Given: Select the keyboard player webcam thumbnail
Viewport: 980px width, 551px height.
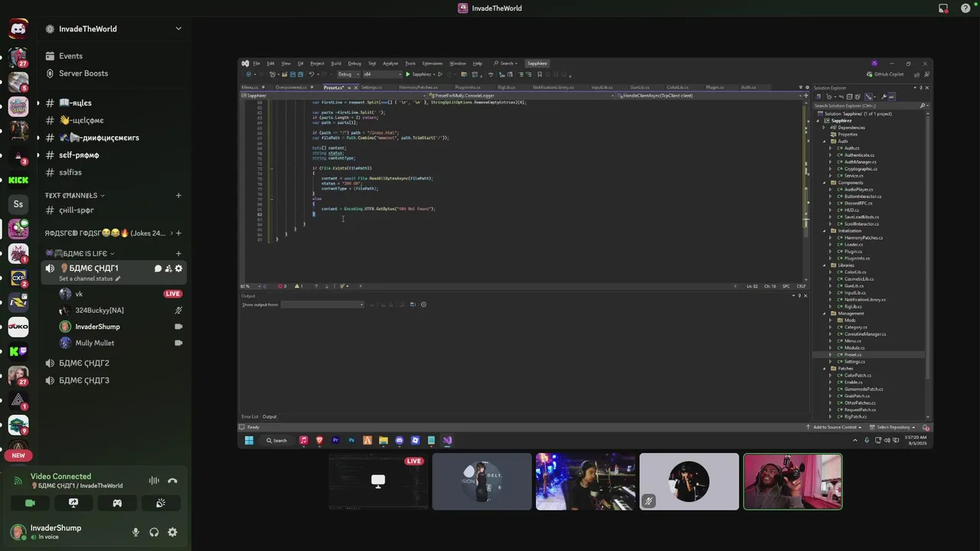Looking at the screenshot, I should tap(585, 481).
